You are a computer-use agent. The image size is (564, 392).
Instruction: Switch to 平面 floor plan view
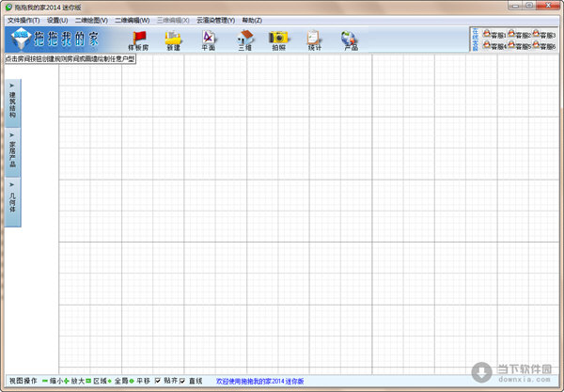209,40
